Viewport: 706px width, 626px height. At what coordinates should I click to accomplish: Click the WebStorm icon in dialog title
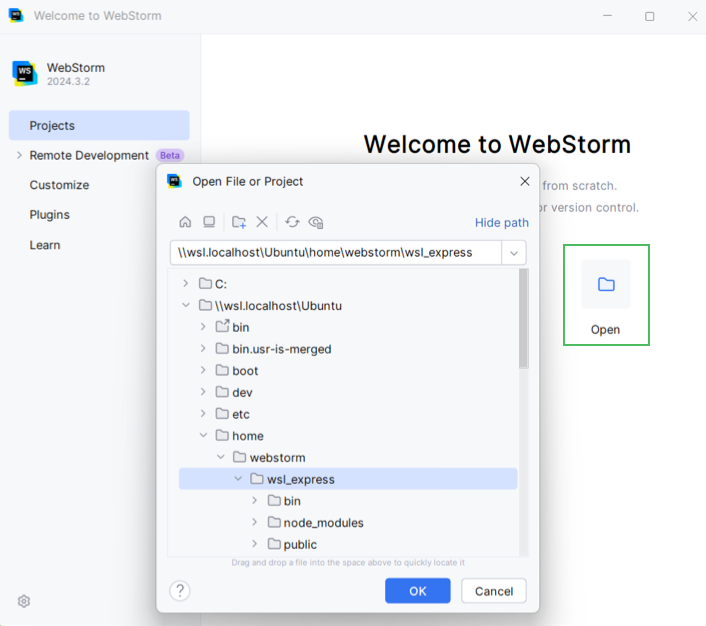(x=174, y=181)
